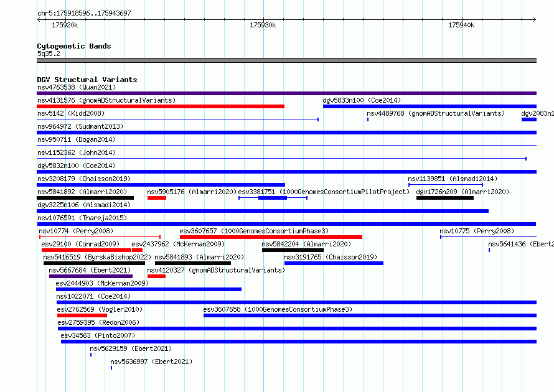Click the nsv10774 (Perry2008) label
This screenshot has height=392, width=554.
pyautogui.click(x=76, y=231)
